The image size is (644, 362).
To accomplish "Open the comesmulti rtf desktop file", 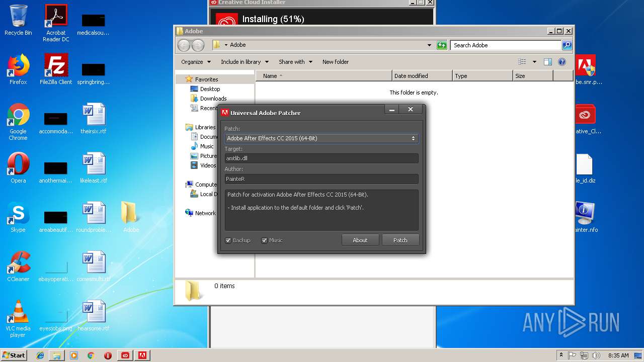I will 94,266.
